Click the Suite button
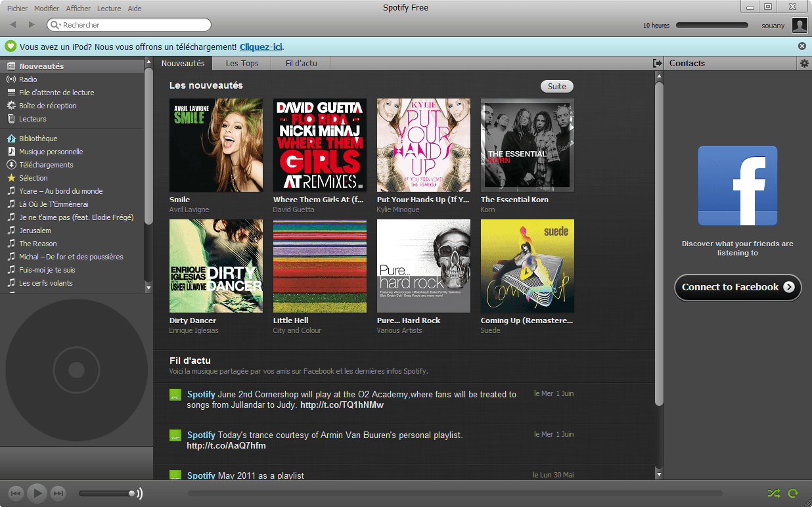Viewport: 812px width, 507px height. pos(557,86)
